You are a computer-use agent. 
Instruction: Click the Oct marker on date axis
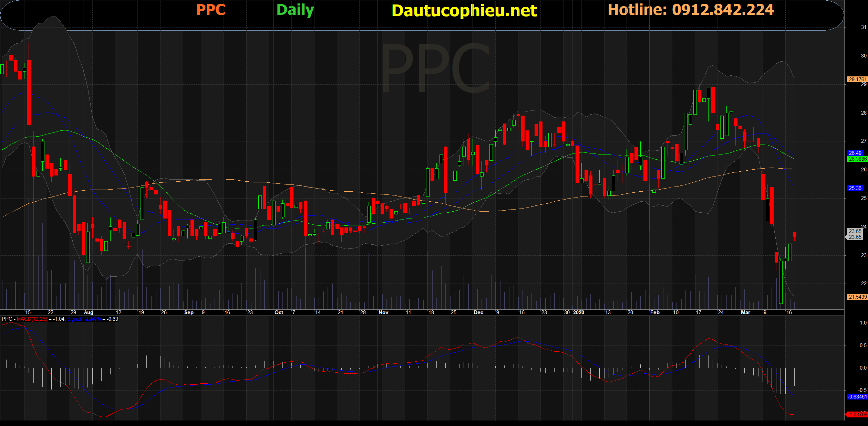pos(279,312)
